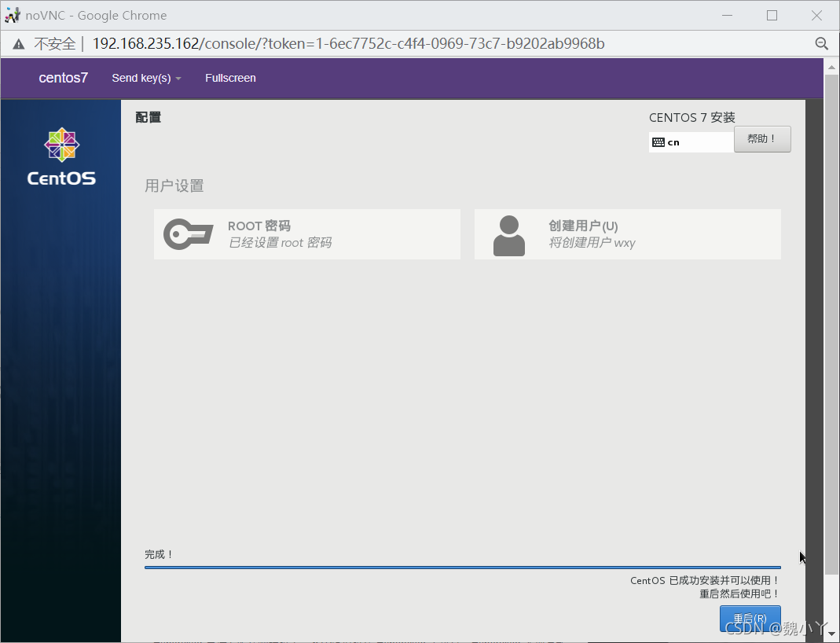Minimize the Chrome window
This screenshot has height=643, width=840.
pyautogui.click(x=727, y=16)
